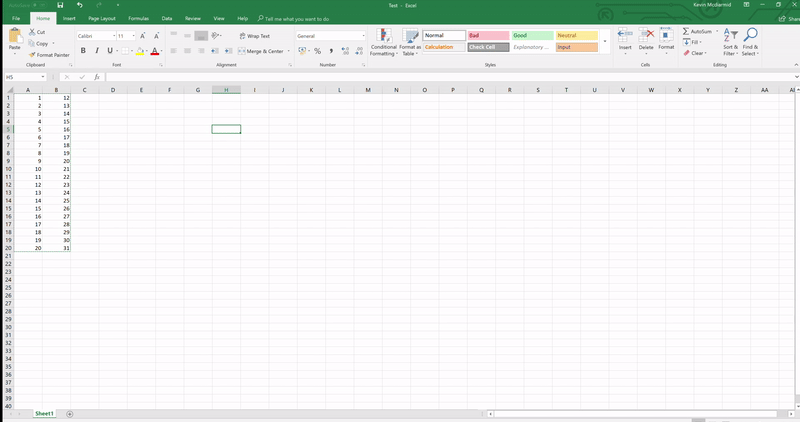Switch to the Page Layout tab
800x422 pixels.
tap(102, 18)
